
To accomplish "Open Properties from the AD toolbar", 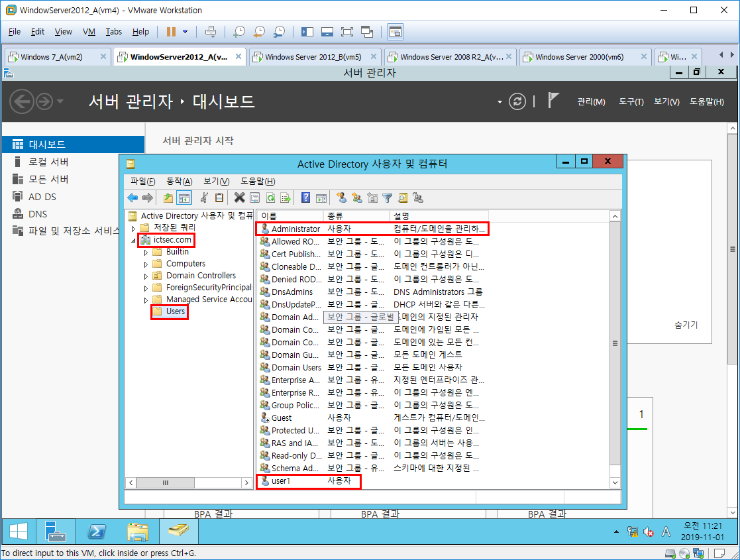I will [255, 198].
